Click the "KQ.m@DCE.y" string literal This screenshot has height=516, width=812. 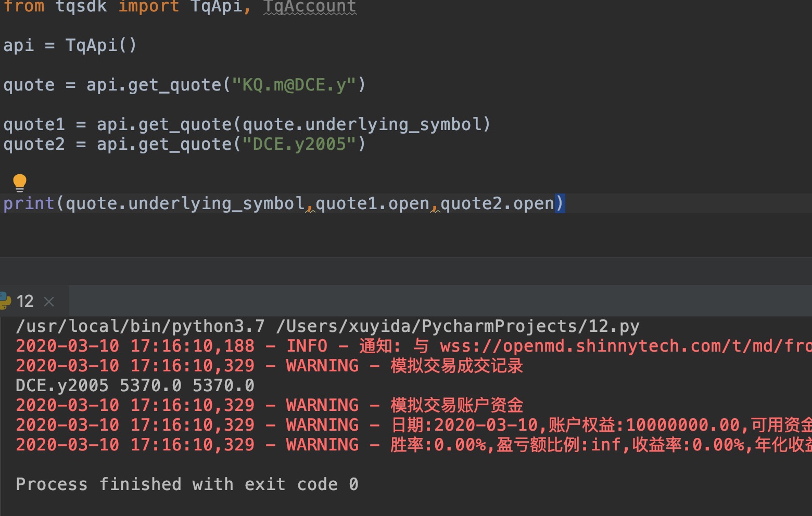click(x=294, y=85)
